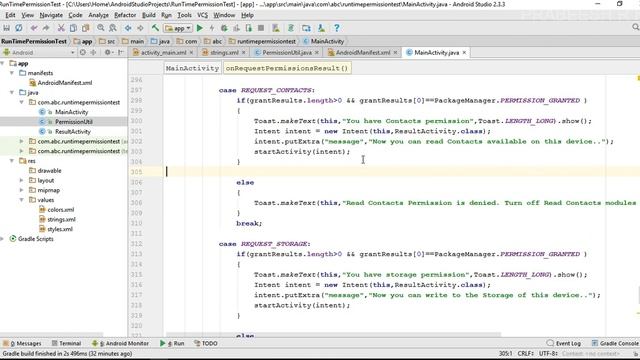Select ResultActivity in project tree

[x=73, y=131]
